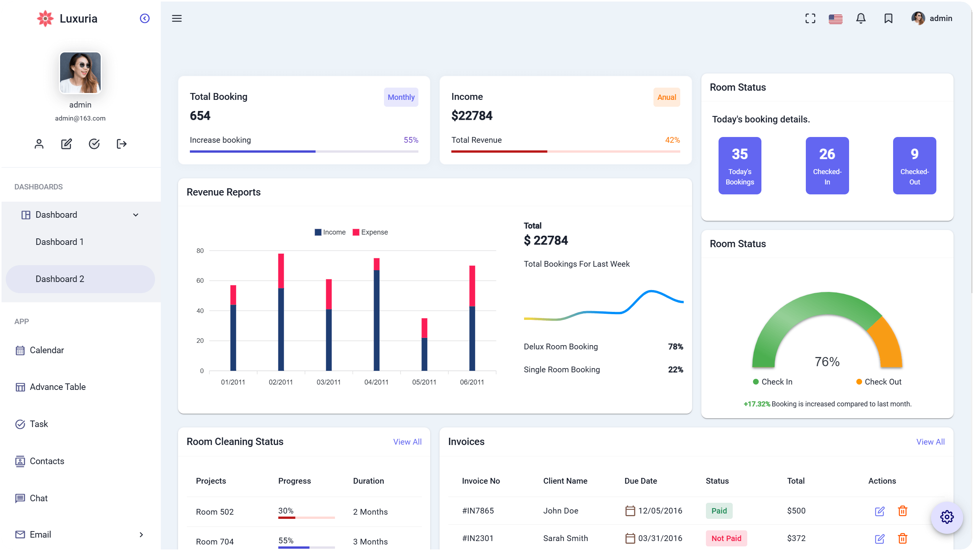
Task: Collapse the sidebar with the back arrow
Action: (145, 18)
